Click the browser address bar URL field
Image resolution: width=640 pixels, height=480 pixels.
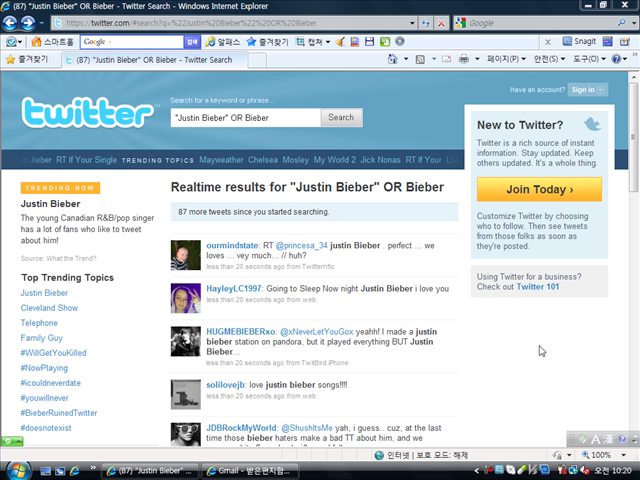[231, 23]
